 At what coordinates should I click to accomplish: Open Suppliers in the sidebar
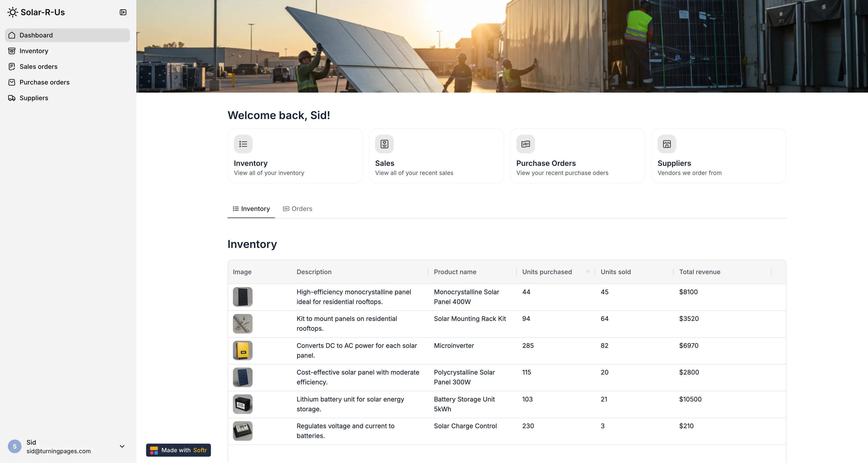[34, 98]
